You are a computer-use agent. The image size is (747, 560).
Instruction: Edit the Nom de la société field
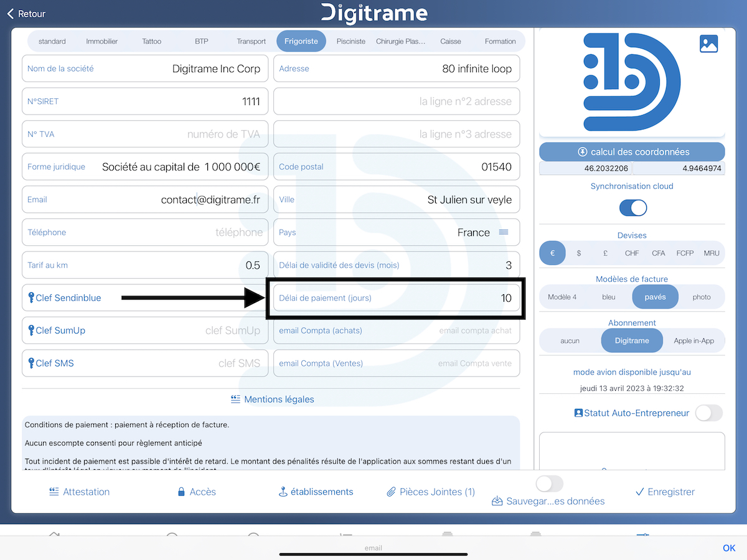pos(145,68)
